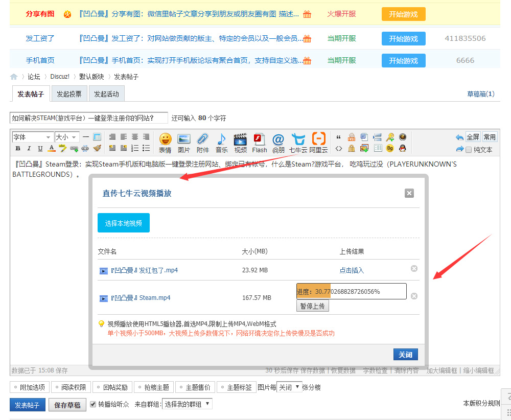Open the 选择我的群组 dropdown
The image size is (511, 420).
tap(187, 404)
